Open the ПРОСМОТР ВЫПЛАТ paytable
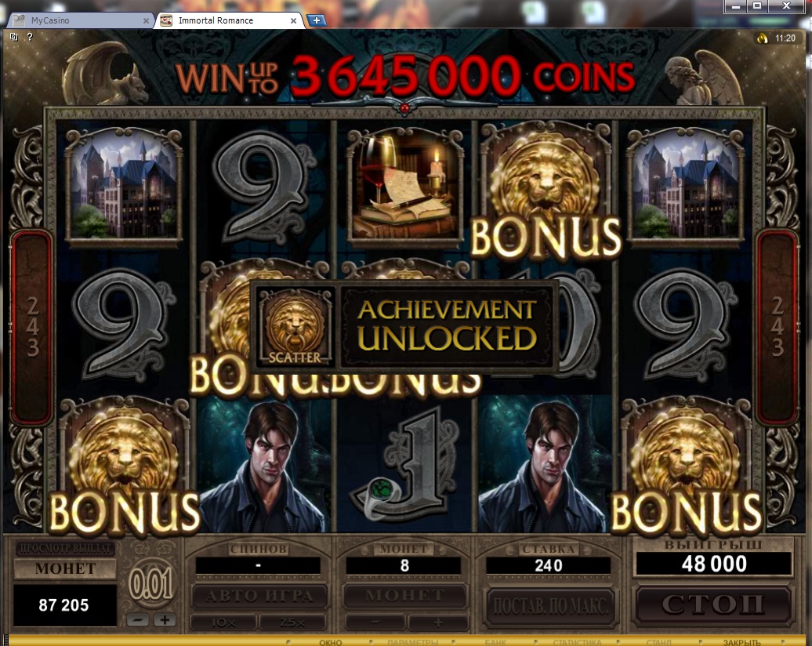Viewport: 812px width, 646px height. (x=65, y=547)
